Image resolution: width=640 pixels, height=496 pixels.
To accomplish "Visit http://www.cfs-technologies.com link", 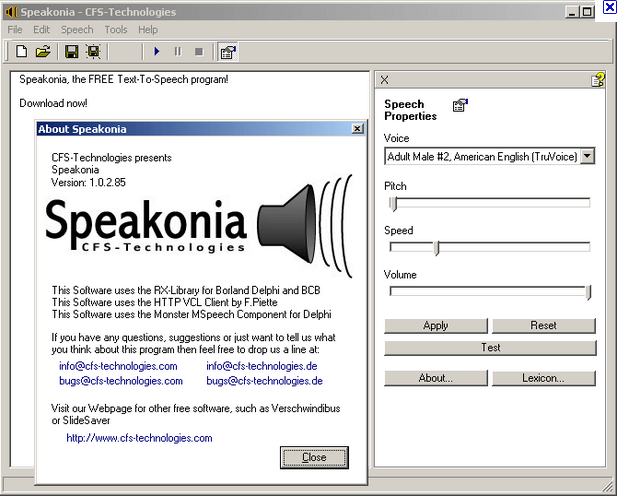I will click(139, 438).
